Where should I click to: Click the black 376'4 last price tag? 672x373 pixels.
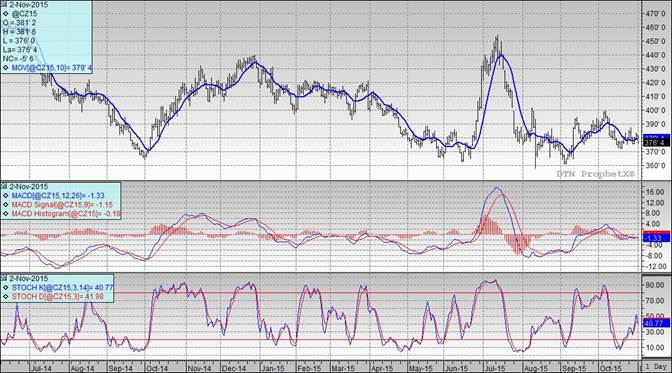coord(655,143)
